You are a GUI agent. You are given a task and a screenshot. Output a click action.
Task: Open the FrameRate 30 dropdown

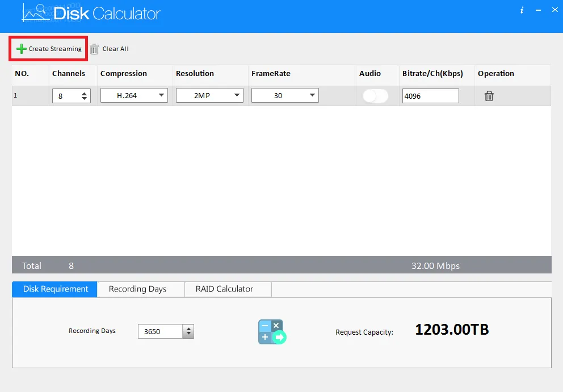point(285,95)
